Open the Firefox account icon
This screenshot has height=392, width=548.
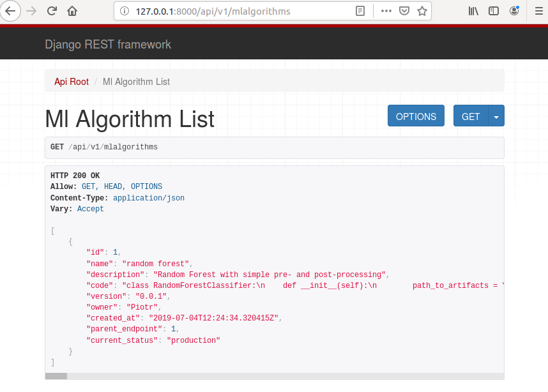[x=514, y=11]
